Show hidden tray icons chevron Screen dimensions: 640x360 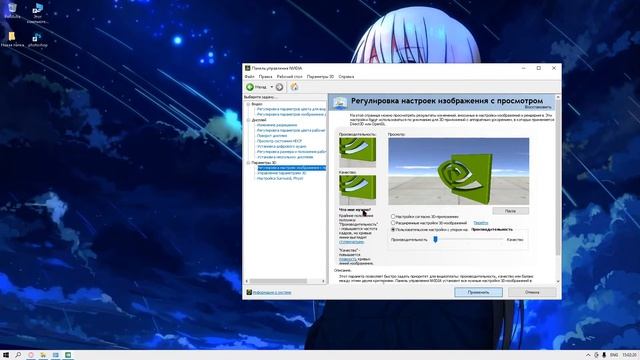click(x=588, y=355)
